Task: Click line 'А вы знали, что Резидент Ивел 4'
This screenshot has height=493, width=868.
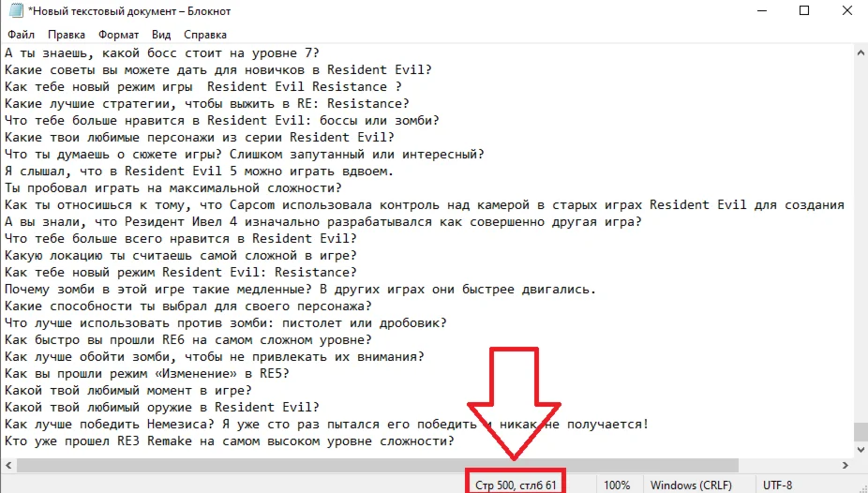Action: [323, 222]
